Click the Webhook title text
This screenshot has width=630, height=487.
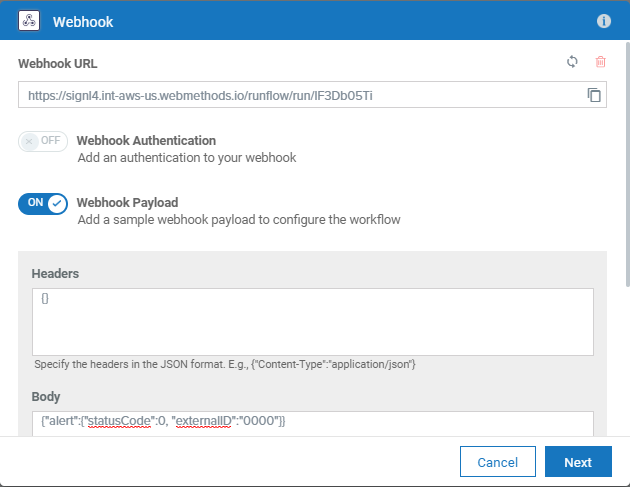coord(83,22)
